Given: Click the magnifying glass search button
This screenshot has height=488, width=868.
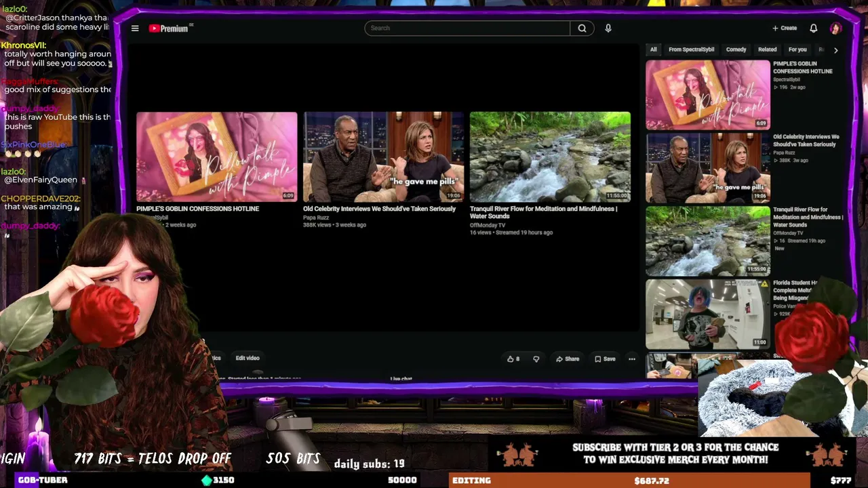Looking at the screenshot, I should click(582, 28).
